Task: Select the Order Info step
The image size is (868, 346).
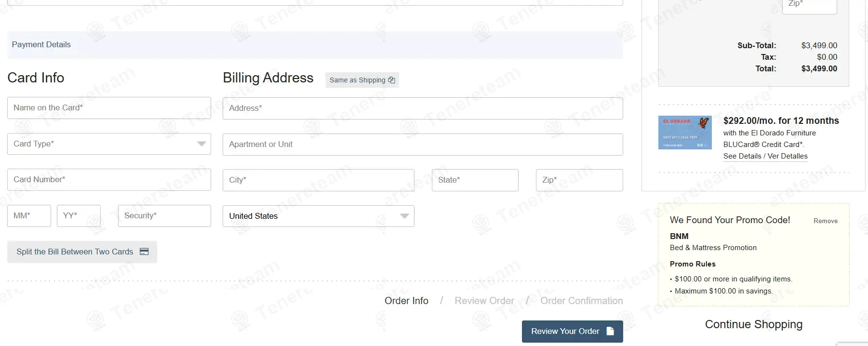Action: (x=406, y=301)
